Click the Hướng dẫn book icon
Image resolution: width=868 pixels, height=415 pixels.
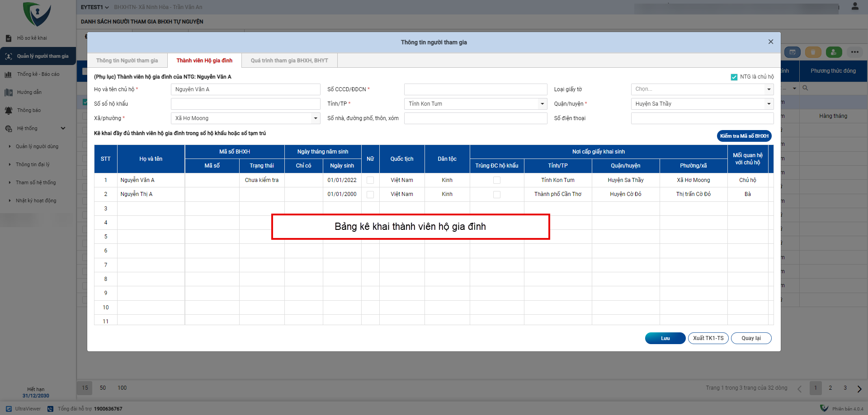tap(9, 93)
